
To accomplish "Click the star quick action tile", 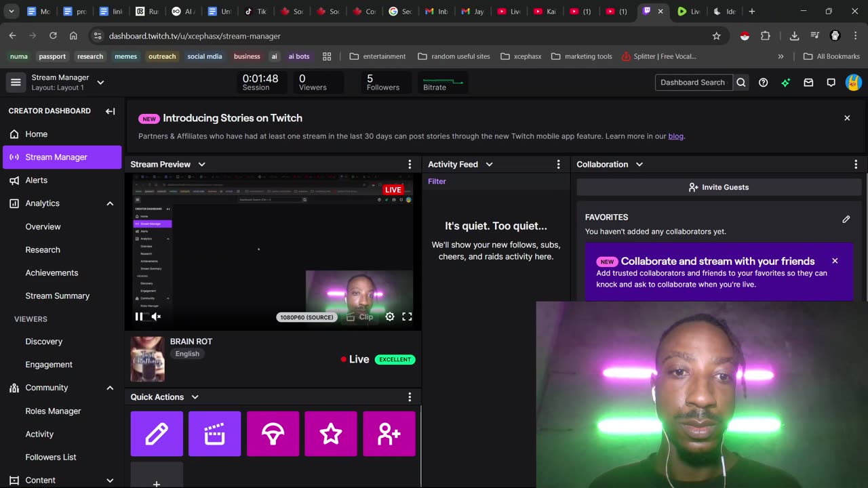I will 331,434.
